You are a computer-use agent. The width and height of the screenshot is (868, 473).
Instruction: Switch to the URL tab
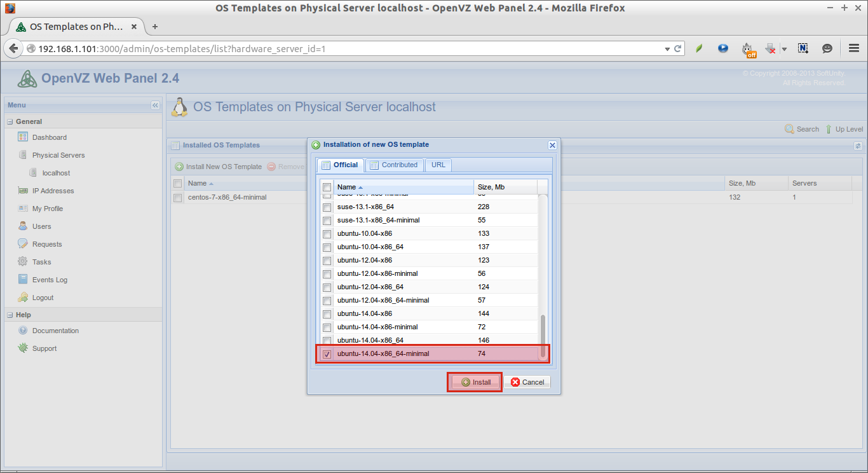click(x=438, y=165)
